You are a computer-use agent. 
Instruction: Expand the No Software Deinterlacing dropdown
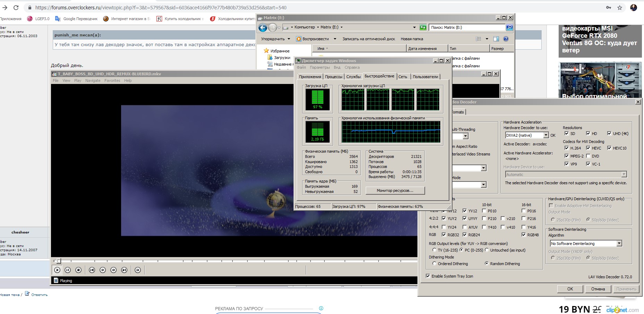(619, 244)
